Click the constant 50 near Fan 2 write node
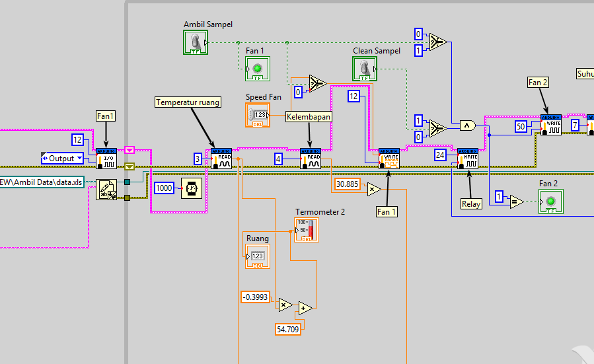The image size is (594, 364). 521,127
